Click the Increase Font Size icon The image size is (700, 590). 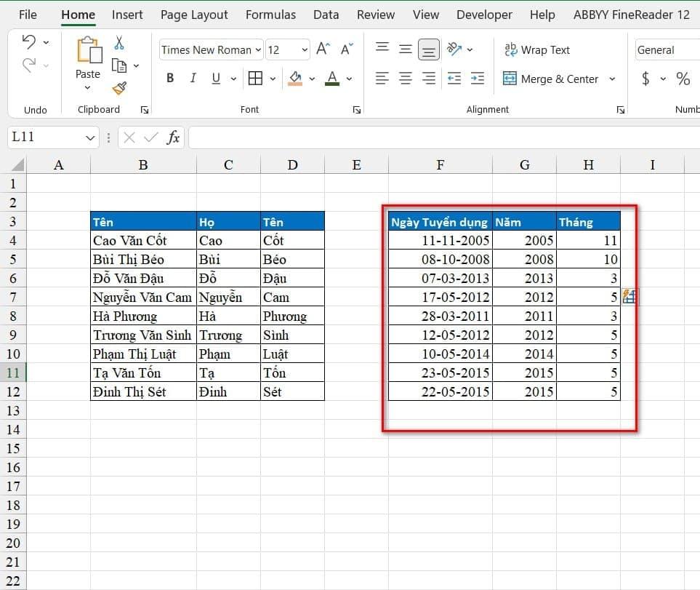(x=325, y=49)
